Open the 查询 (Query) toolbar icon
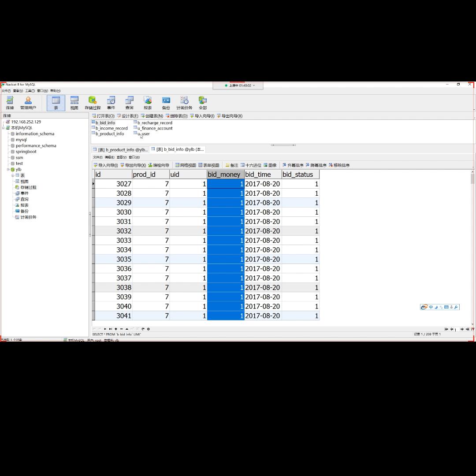 [x=129, y=103]
